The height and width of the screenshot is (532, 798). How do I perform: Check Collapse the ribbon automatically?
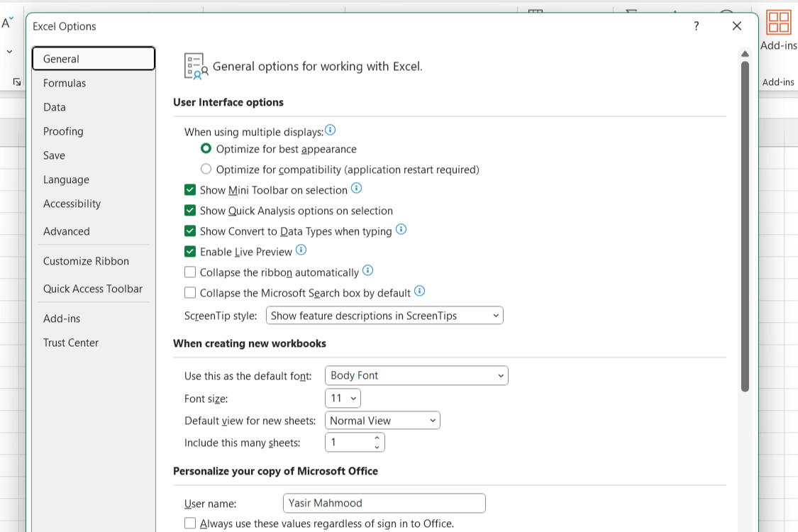point(190,272)
